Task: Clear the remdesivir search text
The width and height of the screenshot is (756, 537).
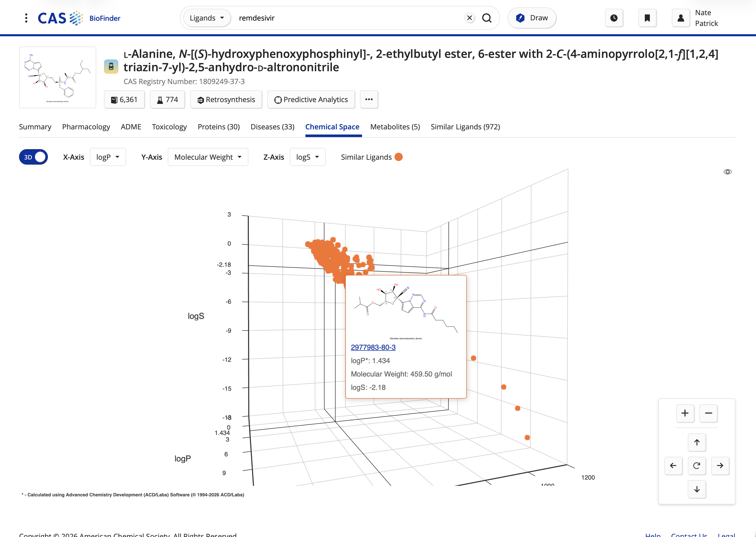Action: click(x=470, y=18)
